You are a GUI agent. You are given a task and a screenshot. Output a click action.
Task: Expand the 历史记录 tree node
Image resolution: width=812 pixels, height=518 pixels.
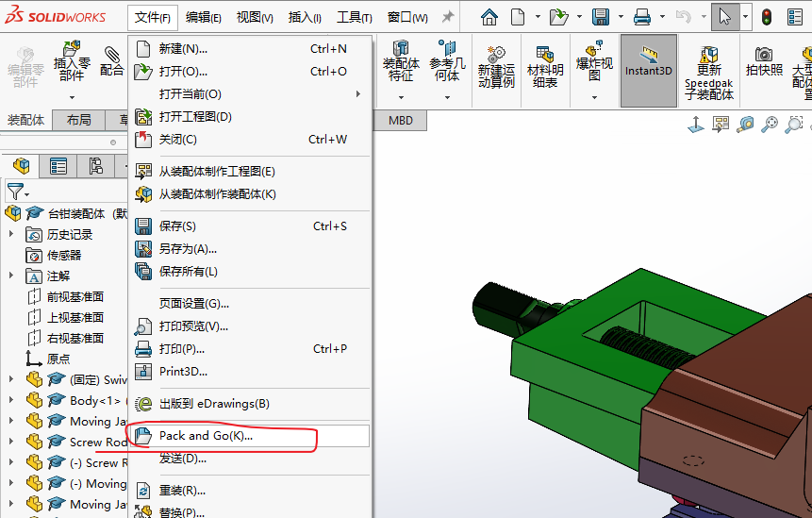pyautogui.click(x=11, y=235)
